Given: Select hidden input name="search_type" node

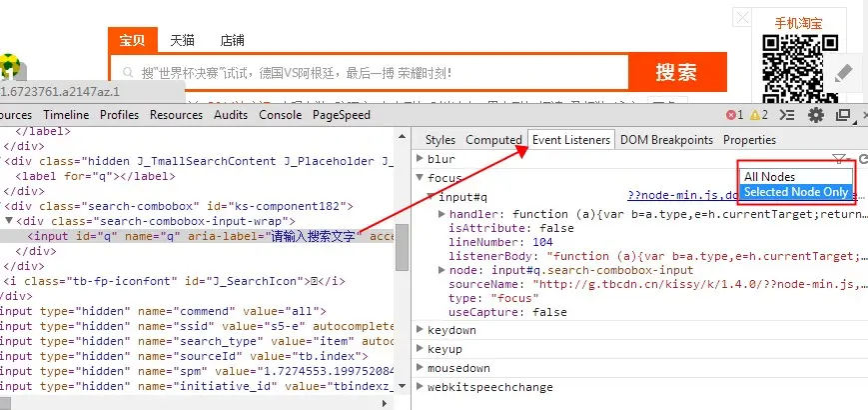Looking at the screenshot, I should 197,341.
